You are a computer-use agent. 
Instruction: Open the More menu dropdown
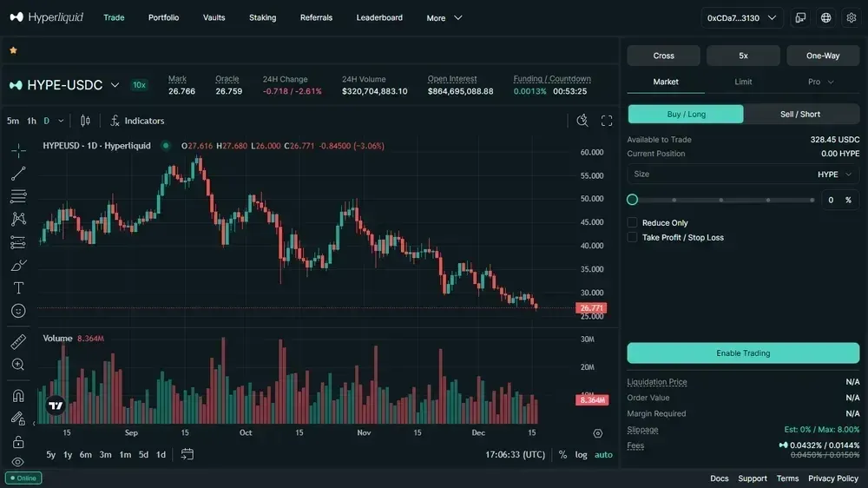tap(444, 17)
